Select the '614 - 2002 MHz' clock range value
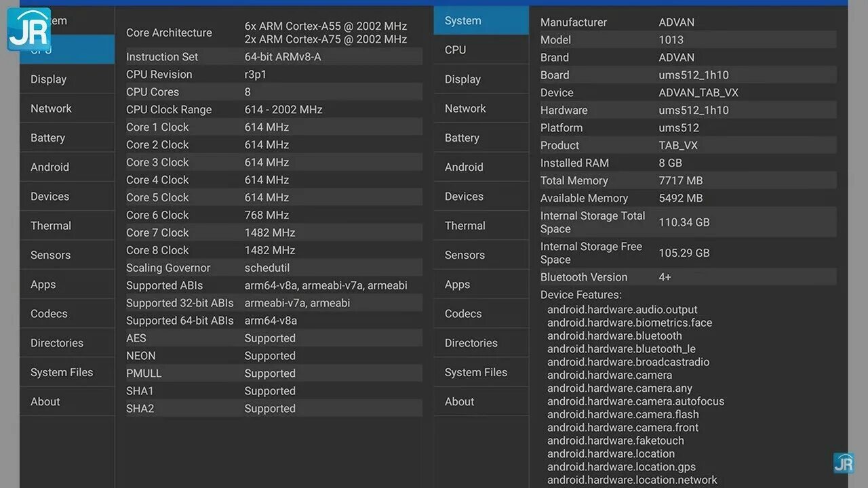Viewport: 868px width, 488px height. 283,110
